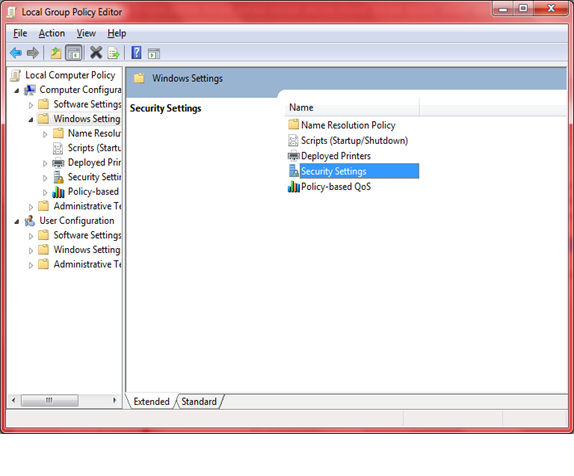Select Computer Configuration tree label
This screenshot has width=574, height=476.
pos(80,90)
